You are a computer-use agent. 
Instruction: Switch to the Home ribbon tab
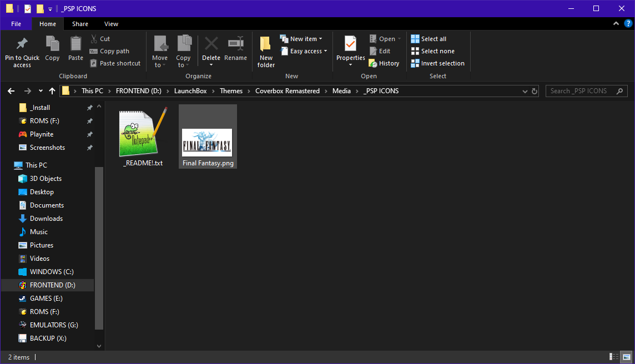(48, 24)
